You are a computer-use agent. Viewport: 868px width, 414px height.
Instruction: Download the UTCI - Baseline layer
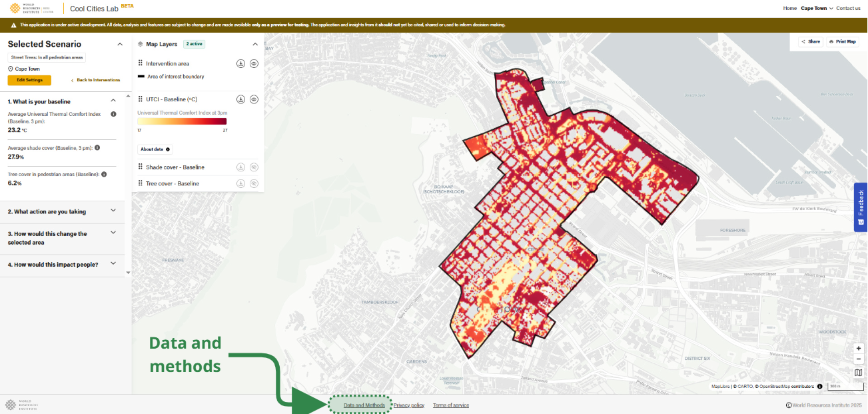click(240, 99)
